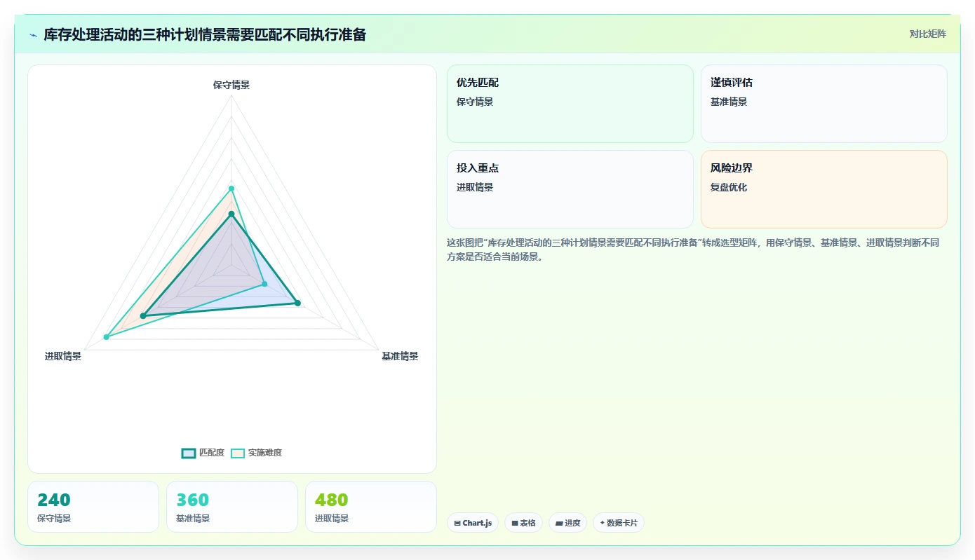The width and height of the screenshot is (975, 560).
Task: Click the 对比矩阵 label in header
Action: coord(927,34)
